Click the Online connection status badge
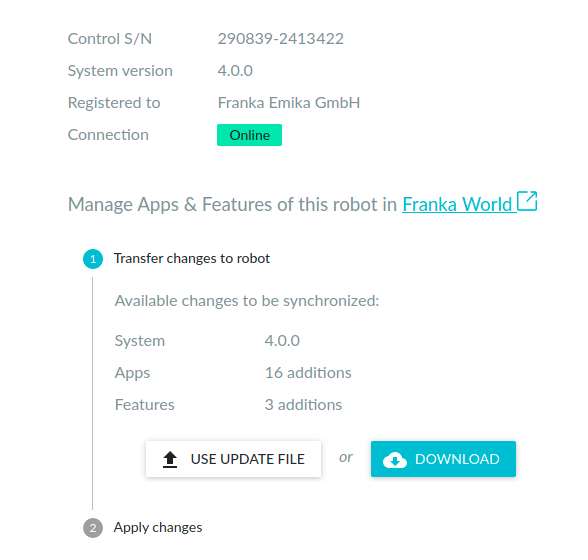This screenshot has height=560, width=588. coord(249,135)
